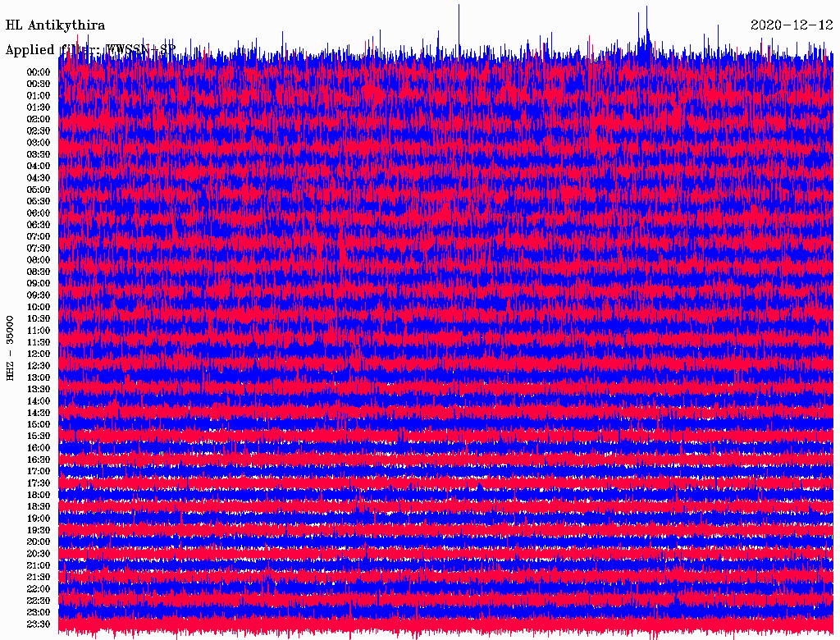Click the 04:00 time label
Screen dimensions: 840x640
pyautogui.click(x=39, y=167)
